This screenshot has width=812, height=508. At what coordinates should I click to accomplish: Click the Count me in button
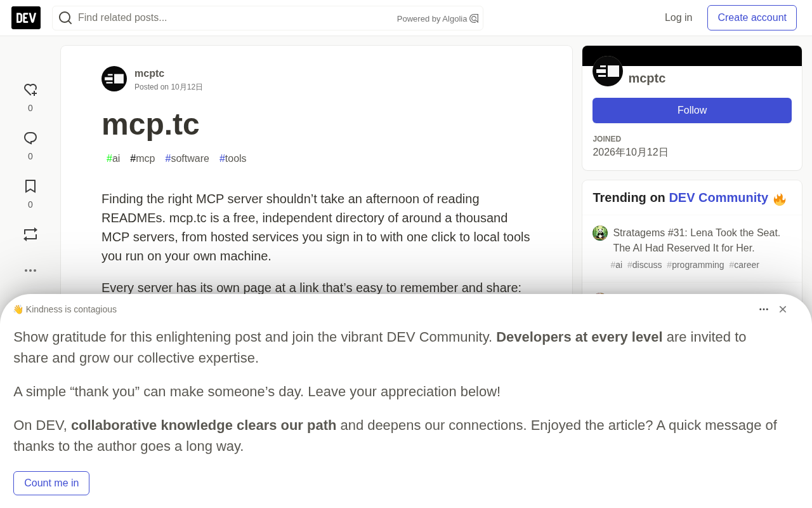(x=51, y=483)
